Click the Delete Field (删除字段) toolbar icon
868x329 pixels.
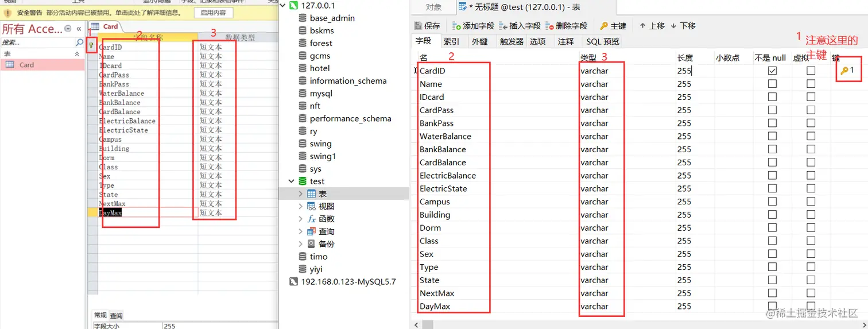coord(550,26)
